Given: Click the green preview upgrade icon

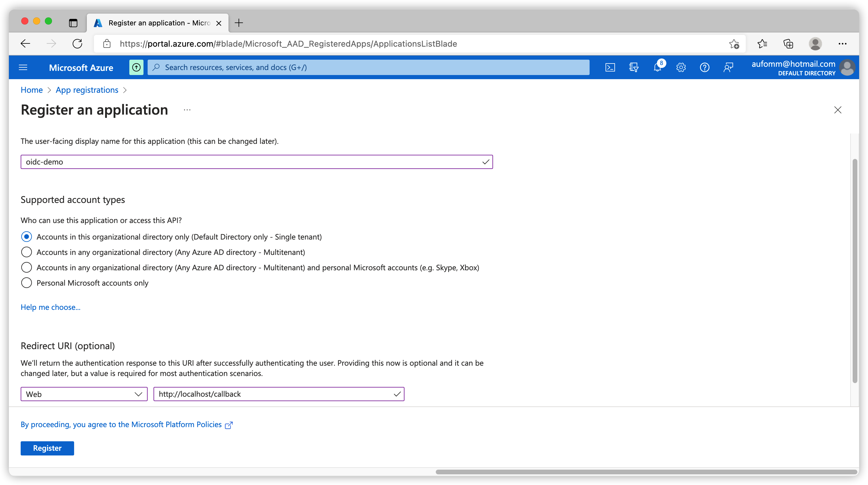Looking at the screenshot, I should (136, 67).
